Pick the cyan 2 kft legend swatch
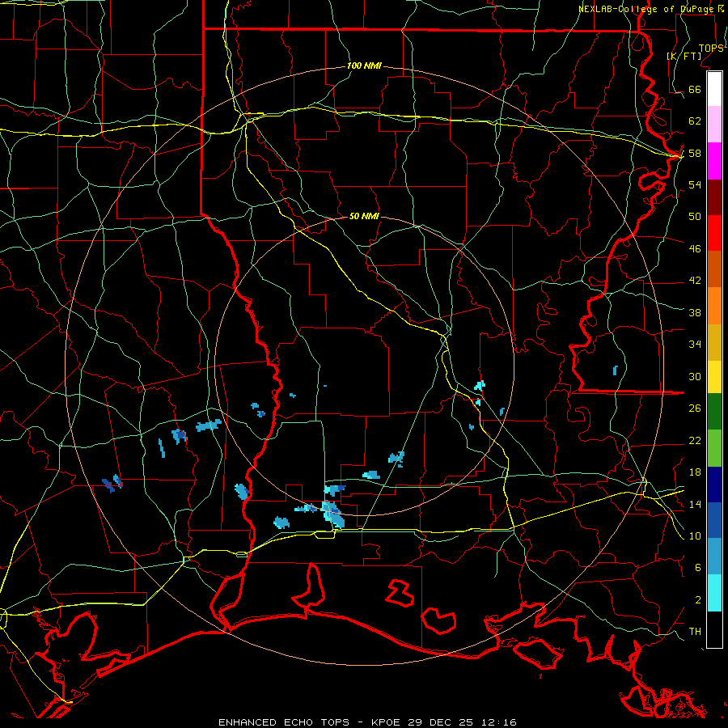 coord(714,593)
